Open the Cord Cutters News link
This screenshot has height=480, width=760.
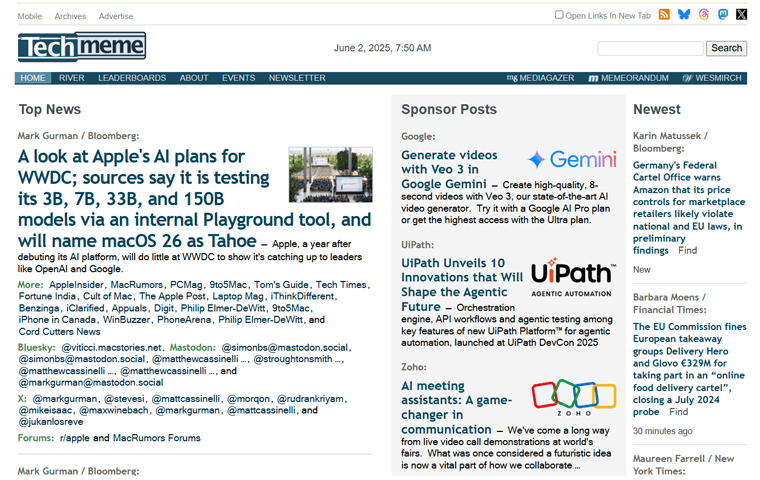point(60,332)
